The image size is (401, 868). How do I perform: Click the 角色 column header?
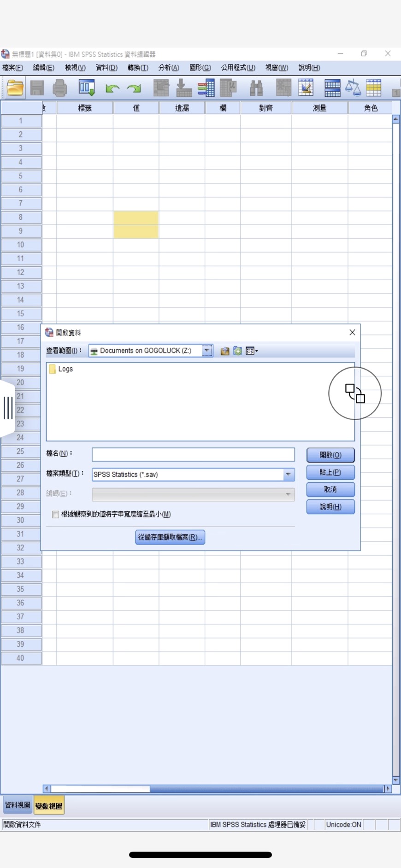pos(371,108)
